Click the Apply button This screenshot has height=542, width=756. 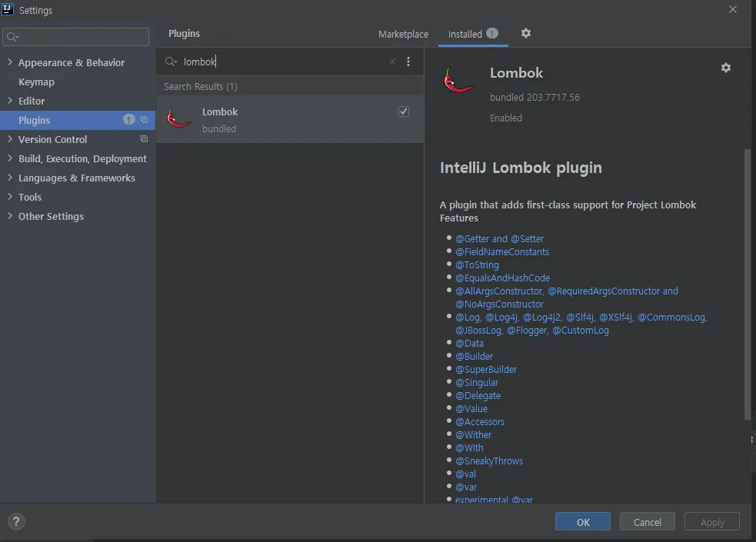point(711,522)
